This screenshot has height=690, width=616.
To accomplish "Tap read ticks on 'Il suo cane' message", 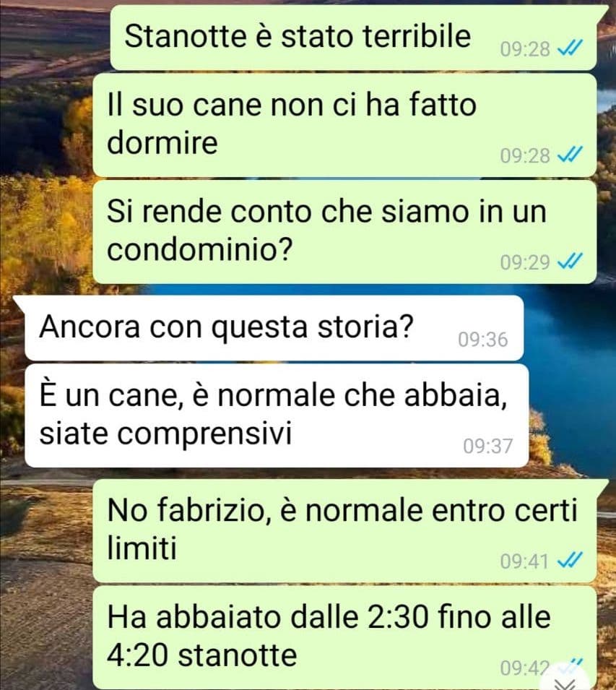I will [570, 155].
